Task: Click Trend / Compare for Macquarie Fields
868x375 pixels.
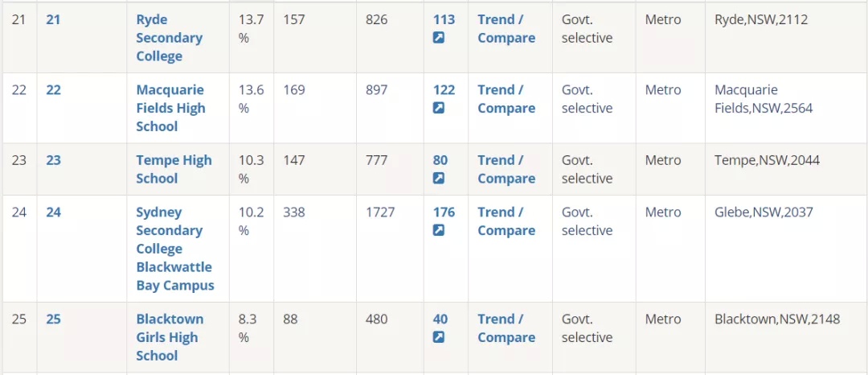Action: point(506,99)
